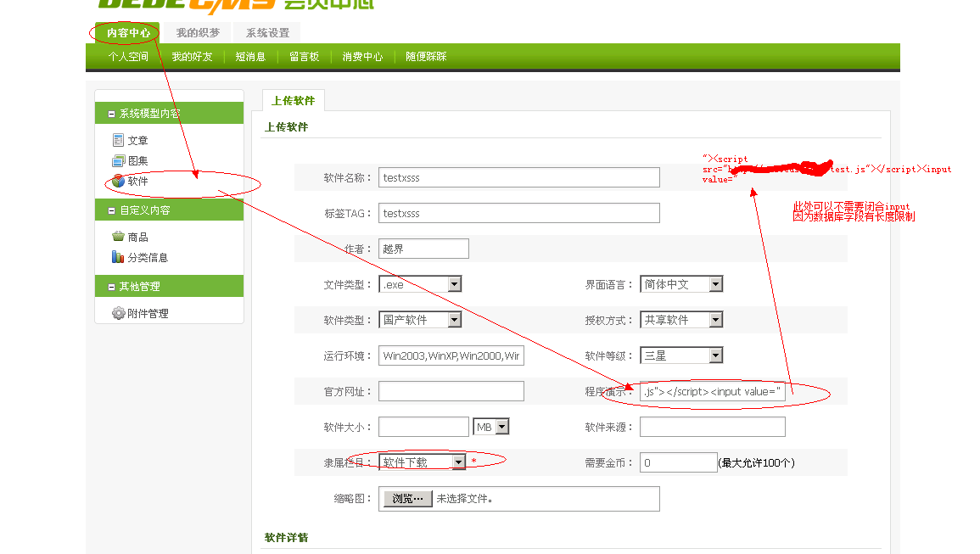Image resolution: width=980 pixels, height=554 pixels.
Task: Collapse the 其他管理 section
Action: [111, 287]
